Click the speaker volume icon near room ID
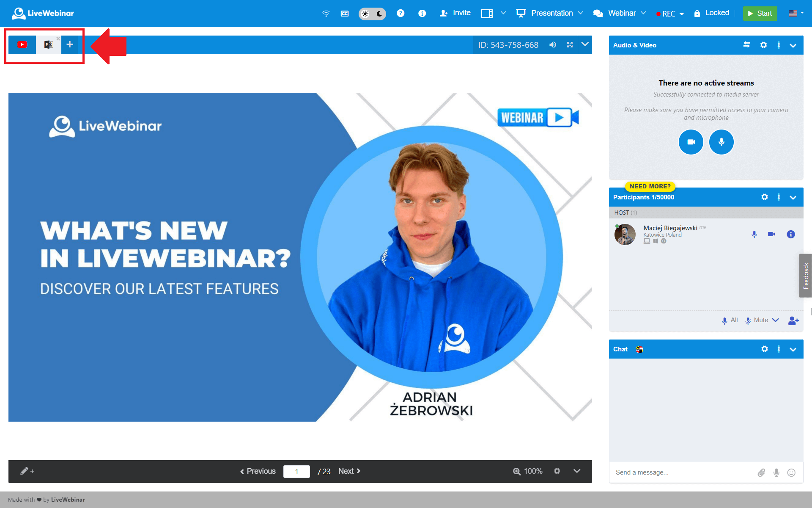The height and width of the screenshot is (508, 812). click(553, 45)
